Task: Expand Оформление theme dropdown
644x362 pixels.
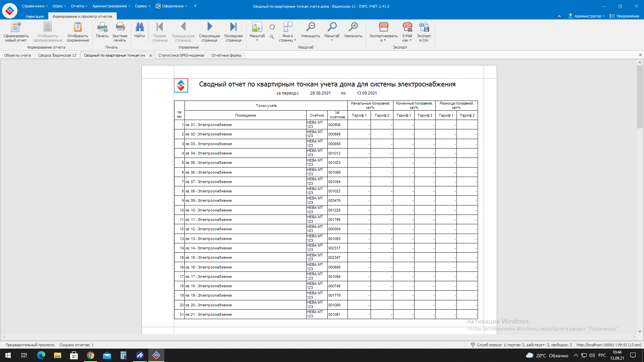Action: click(171, 6)
